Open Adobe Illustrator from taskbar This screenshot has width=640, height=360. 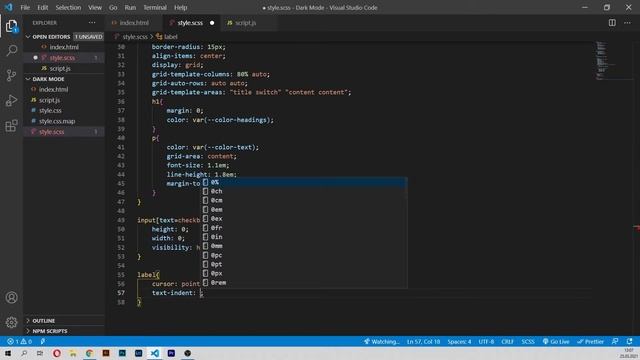click(x=106, y=353)
